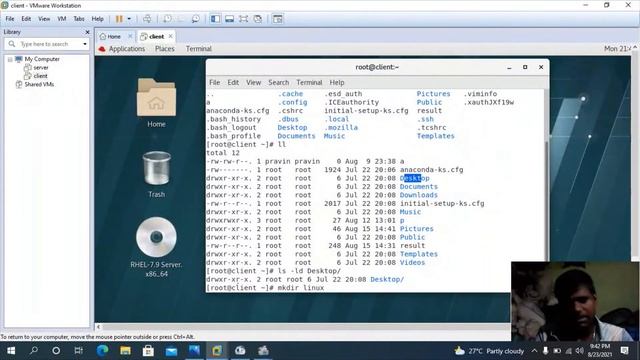The width and height of the screenshot is (640, 360).
Task: Open VMware Help menu
Action: click(97, 19)
